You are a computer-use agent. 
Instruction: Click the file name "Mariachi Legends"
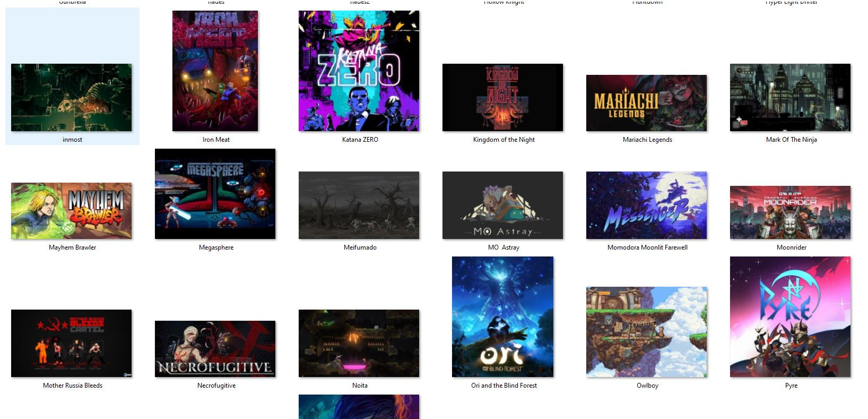(x=647, y=140)
